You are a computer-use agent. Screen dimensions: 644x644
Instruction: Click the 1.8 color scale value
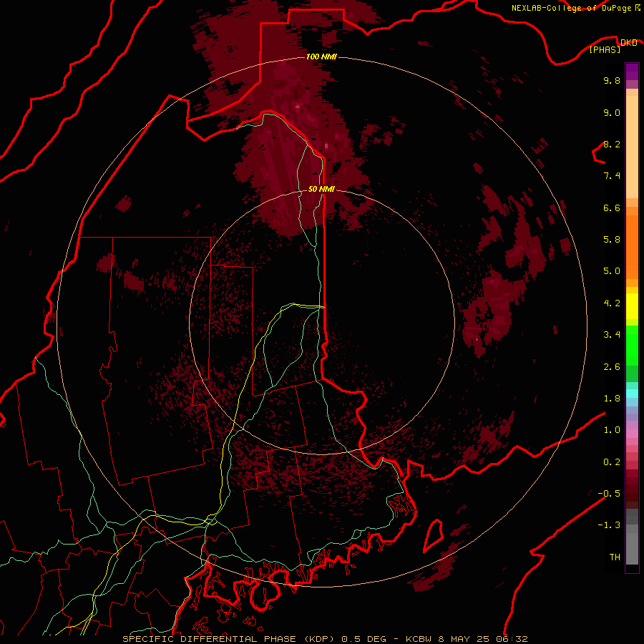click(612, 399)
